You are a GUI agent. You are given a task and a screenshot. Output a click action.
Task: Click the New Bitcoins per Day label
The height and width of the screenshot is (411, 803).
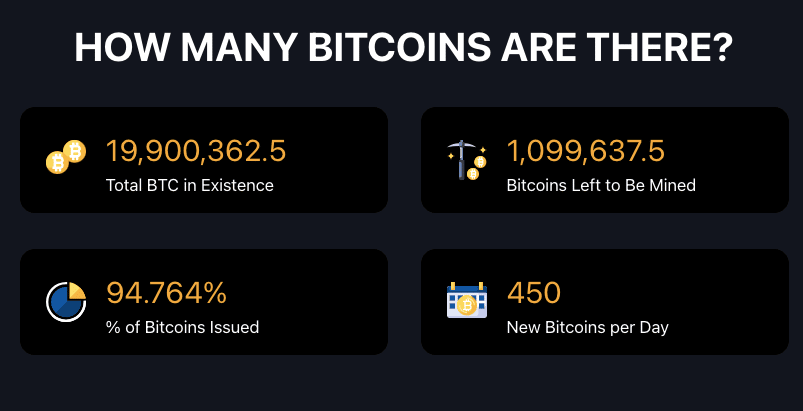click(587, 327)
